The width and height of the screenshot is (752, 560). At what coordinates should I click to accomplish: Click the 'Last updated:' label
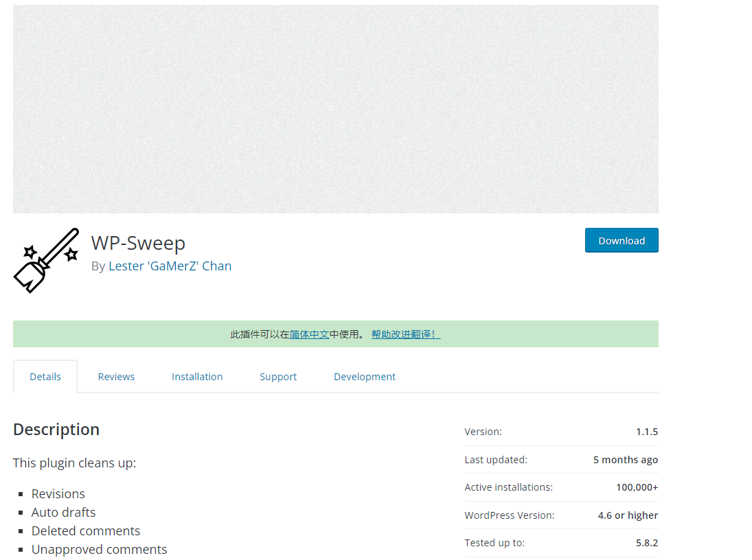pos(496,460)
